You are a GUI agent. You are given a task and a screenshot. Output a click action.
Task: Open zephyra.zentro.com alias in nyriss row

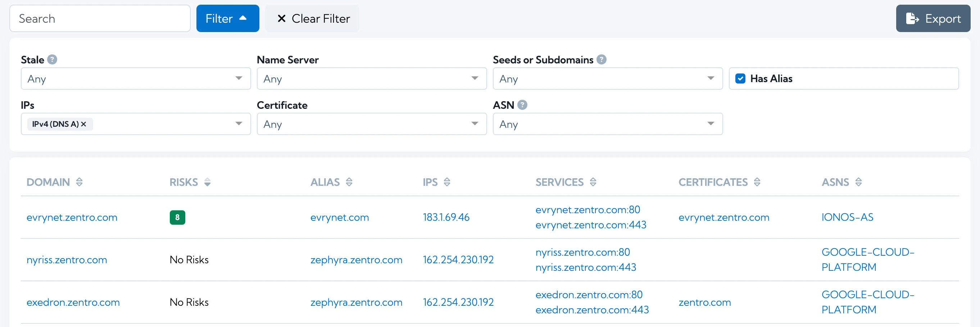tap(356, 260)
